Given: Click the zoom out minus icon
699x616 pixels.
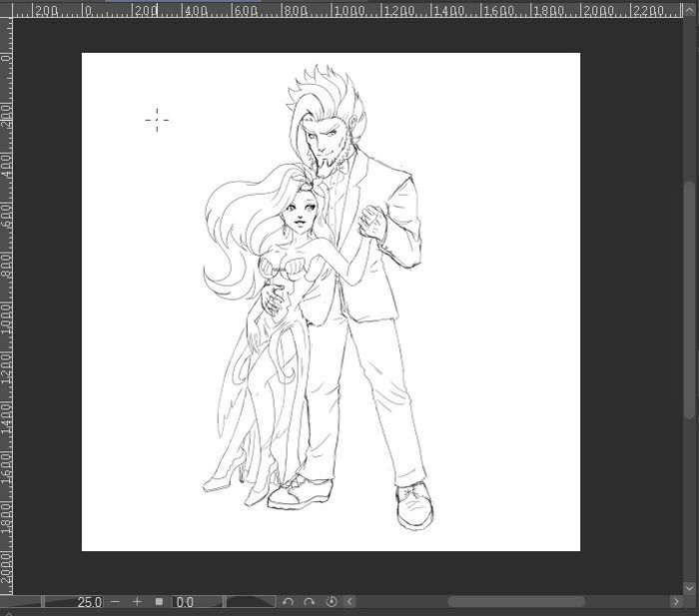Looking at the screenshot, I should coord(116,602).
